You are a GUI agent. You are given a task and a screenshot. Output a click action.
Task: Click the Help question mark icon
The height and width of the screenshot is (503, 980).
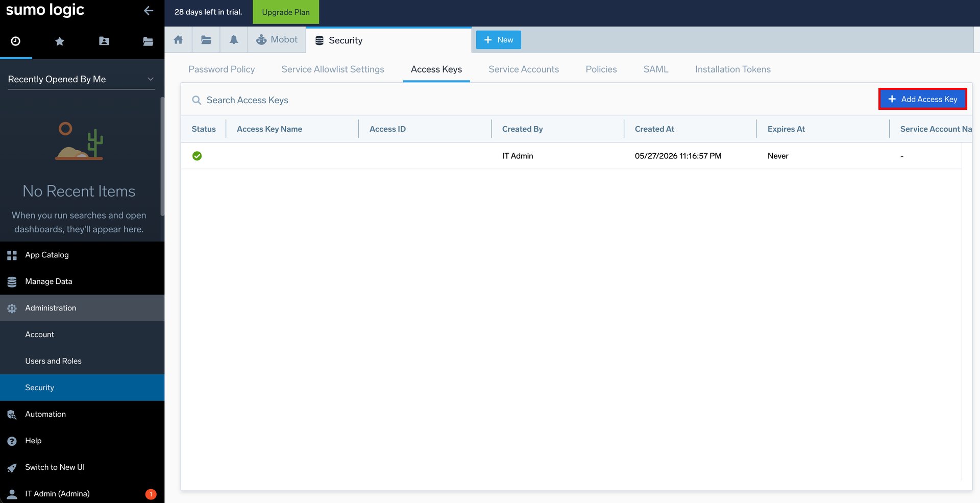tap(12, 441)
